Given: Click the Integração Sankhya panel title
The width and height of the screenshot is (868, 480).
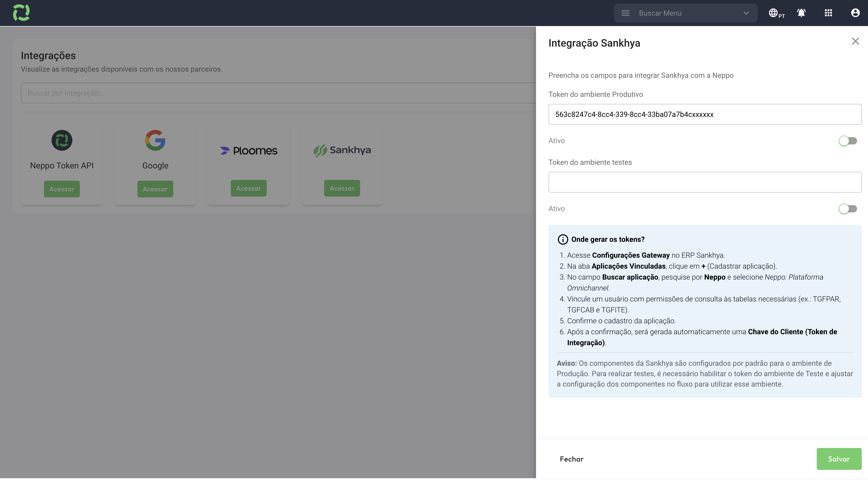Looking at the screenshot, I should [x=594, y=43].
